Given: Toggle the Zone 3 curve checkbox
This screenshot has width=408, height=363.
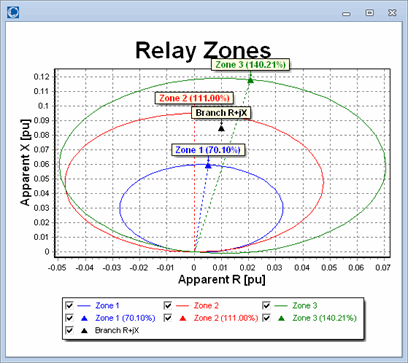Looking at the screenshot, I should pyautogui.click(x=266, y=305).
